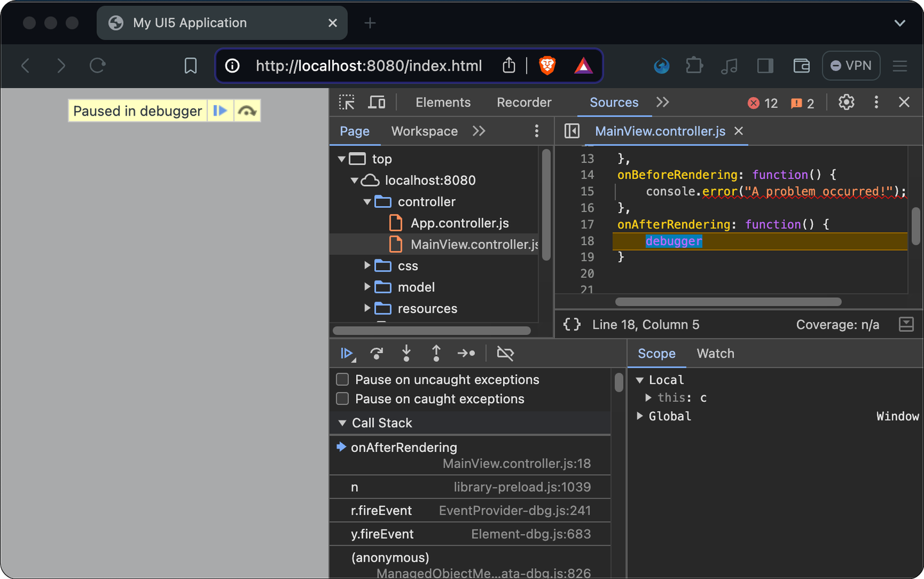The height and width of the screenshot is (579, 924).
Task: Click the 2 issues counter
Action: pos(803,103)
